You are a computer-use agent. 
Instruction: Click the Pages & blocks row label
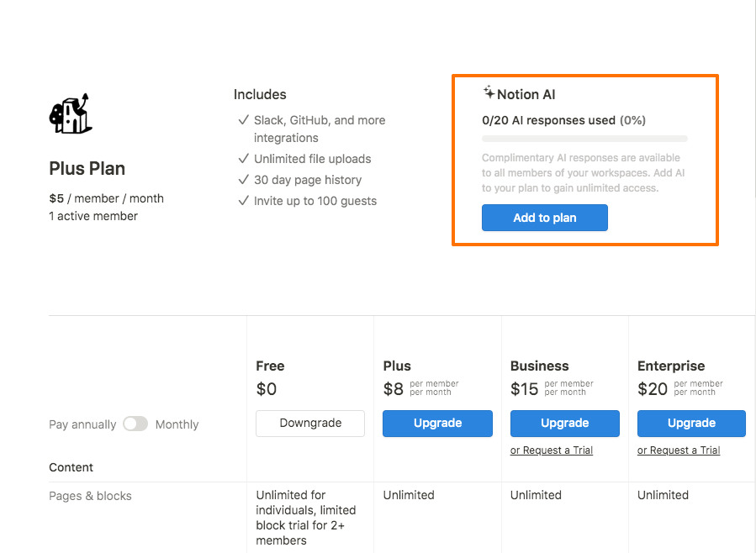(x=90, y=496)
